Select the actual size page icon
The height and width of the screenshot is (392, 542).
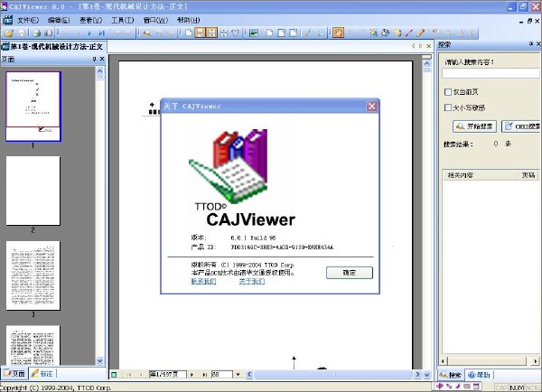click(x=189, y=33)
